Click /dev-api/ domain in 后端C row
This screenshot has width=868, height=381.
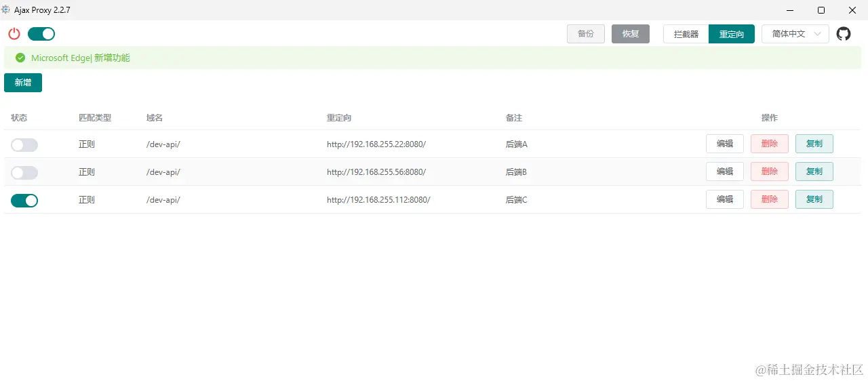163,200
